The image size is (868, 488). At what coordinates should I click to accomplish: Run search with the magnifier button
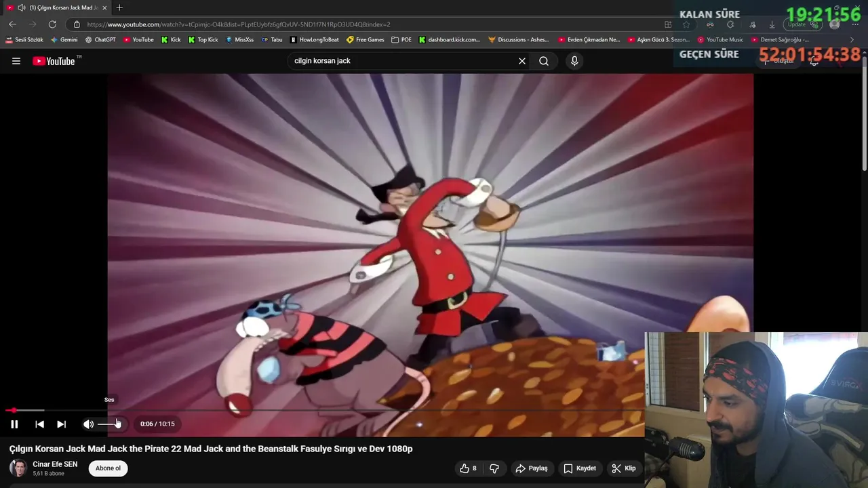544,61
